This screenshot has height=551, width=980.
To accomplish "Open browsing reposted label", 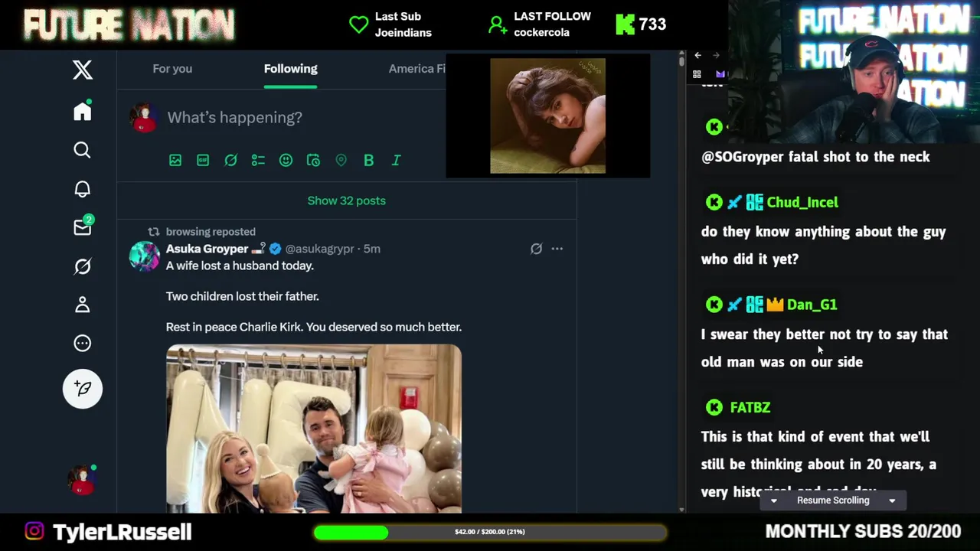I will click(x=211, y=232).
